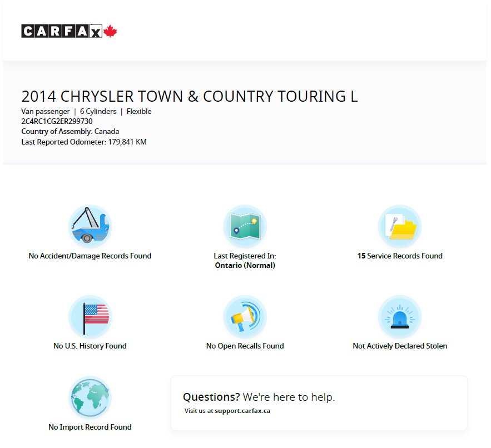
Task: Open No Accident/Damage Records Found
Action: 90,256
